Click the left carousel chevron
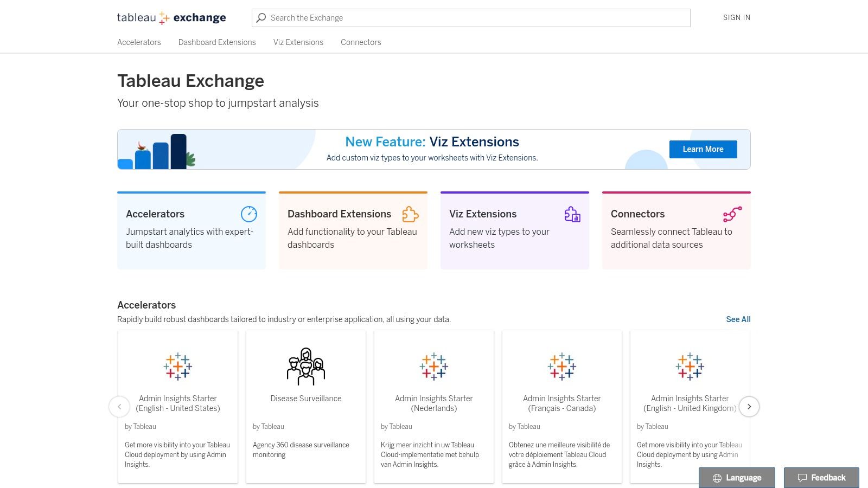The width and height of the screenshot is (868, 488). click(x=119, y=406)
